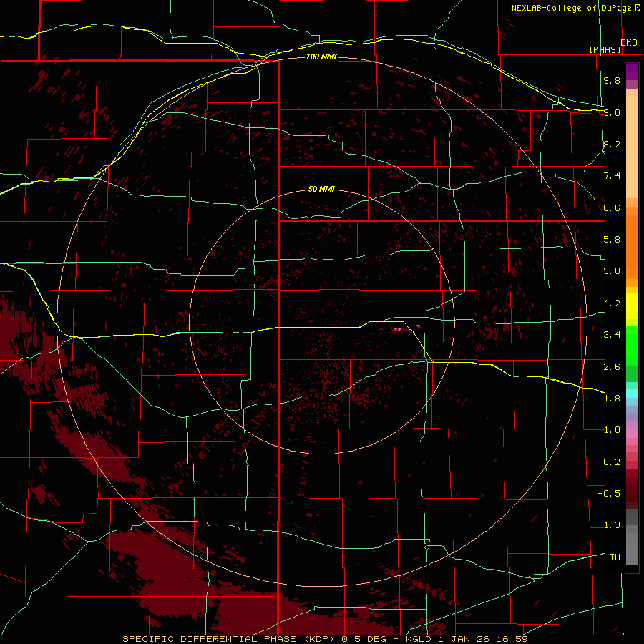Click the 8.2 value on the color scale
The image size is (644, 644).
[612, 144]
